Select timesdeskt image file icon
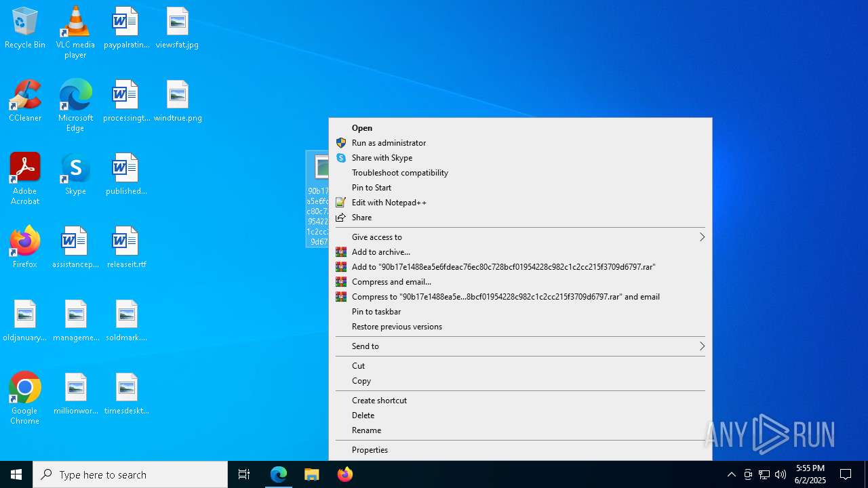 tap(126, 394)
